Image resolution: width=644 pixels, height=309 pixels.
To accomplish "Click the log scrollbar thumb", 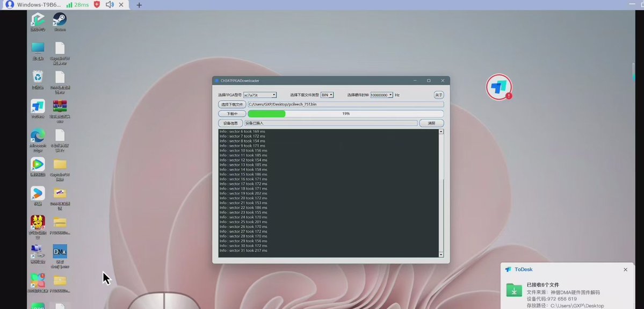I will point(441,215).
